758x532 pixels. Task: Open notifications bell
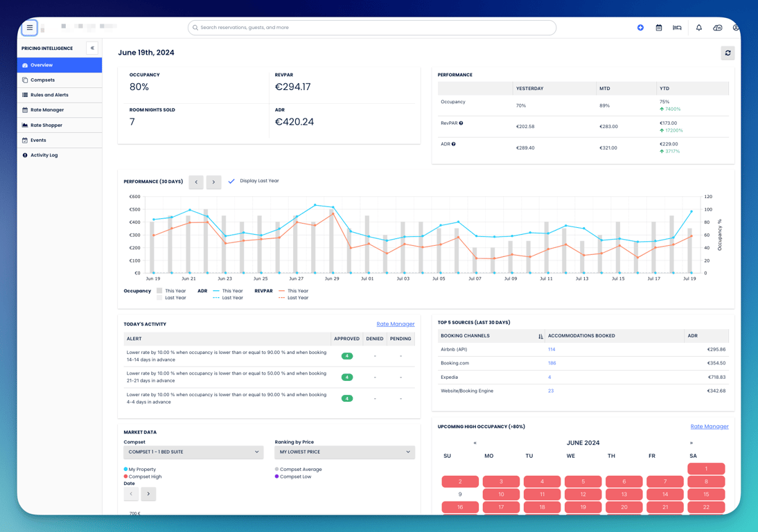(x=698, y=28)
